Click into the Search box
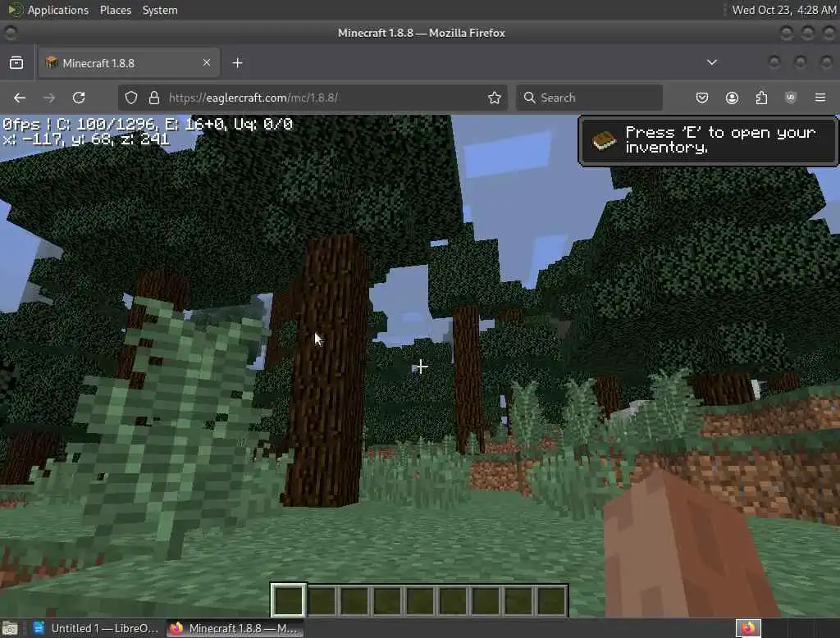Screen dimensions: 840x638 coord(589,98)
